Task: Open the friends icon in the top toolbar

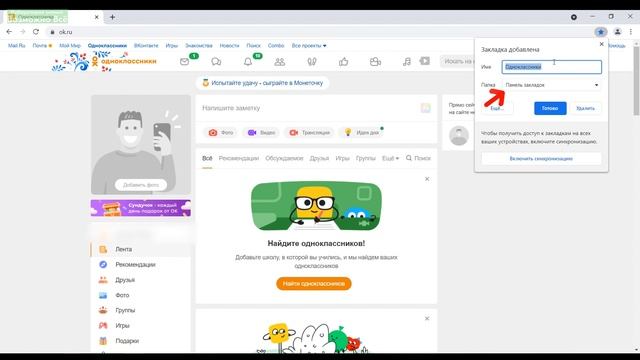Action: [x=280, y=62]
